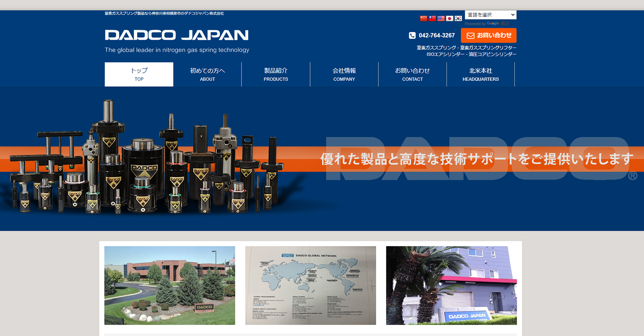Pick the South Korea flag icon
This screenshot has width=644, height=336.
[458, 18]
